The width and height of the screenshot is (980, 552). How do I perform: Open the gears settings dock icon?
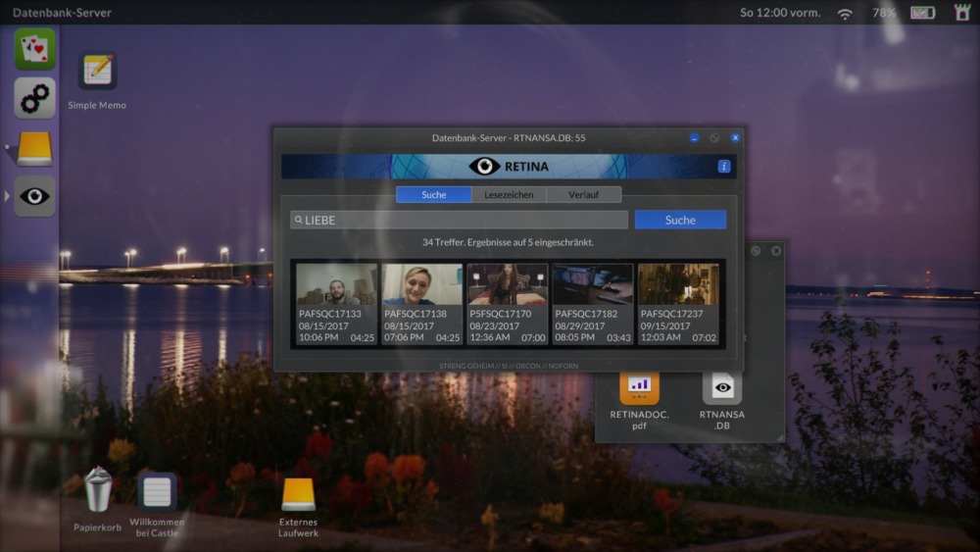(34, 98)
